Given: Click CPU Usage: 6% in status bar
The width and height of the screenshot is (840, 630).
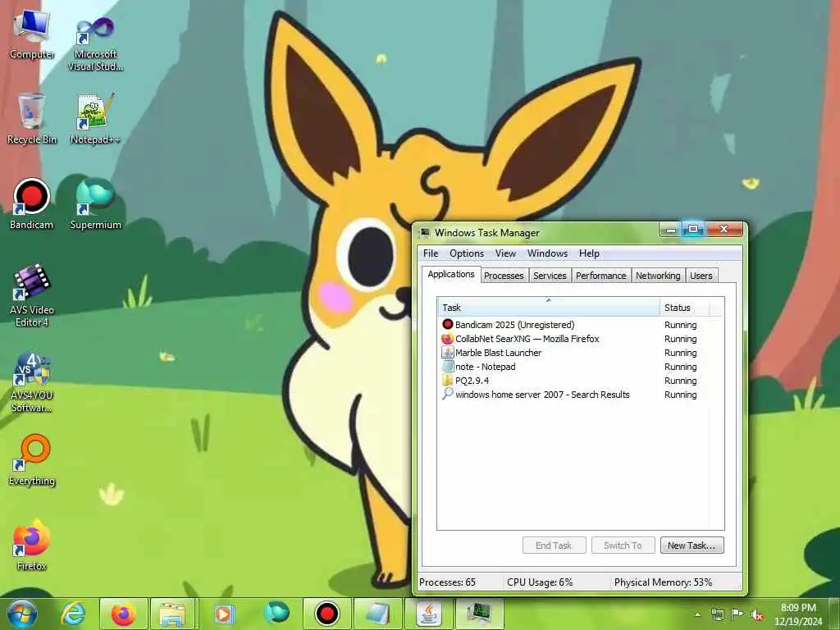Looking at the screenshot, I should tap(540, 582).
